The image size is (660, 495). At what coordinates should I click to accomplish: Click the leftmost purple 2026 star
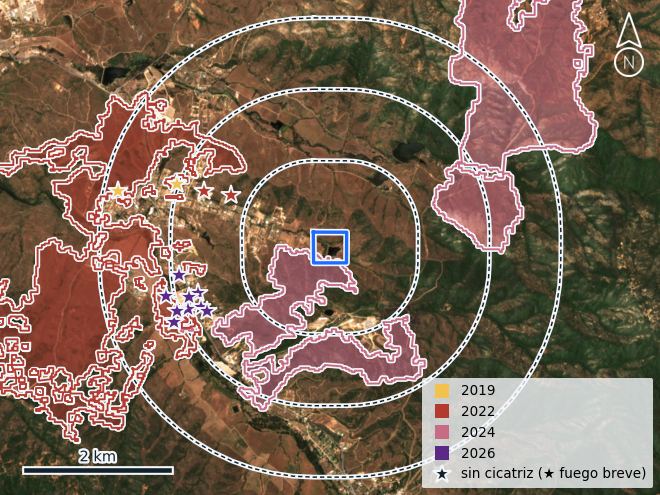coord(166,296)
